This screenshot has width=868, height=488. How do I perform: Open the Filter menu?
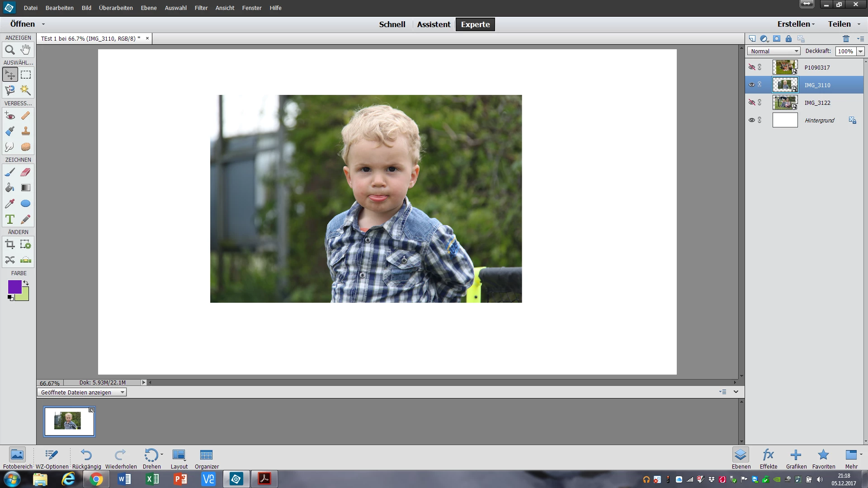click(x=201, y=8)
